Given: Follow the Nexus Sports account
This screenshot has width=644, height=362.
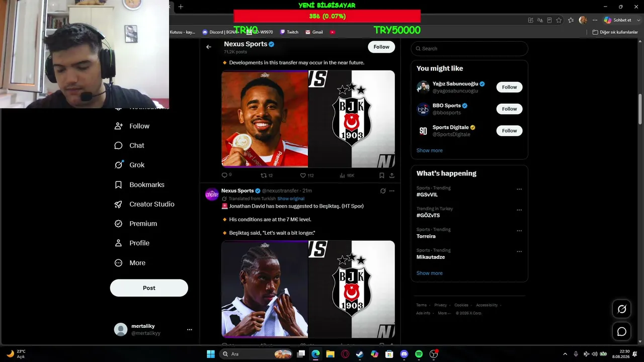Looking at the screenshot, I should point(381,47).
